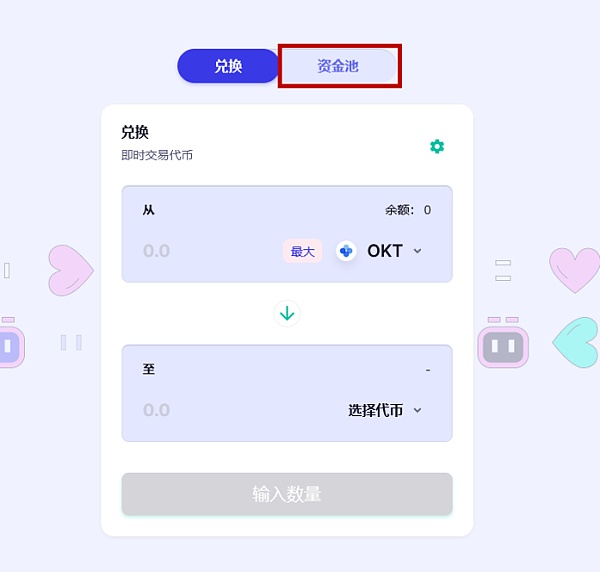Image resolution: width=600 pixels, height=572 pixels.
Task: Open the 选择代币 token selector
Action: click(x=385, y=410)
